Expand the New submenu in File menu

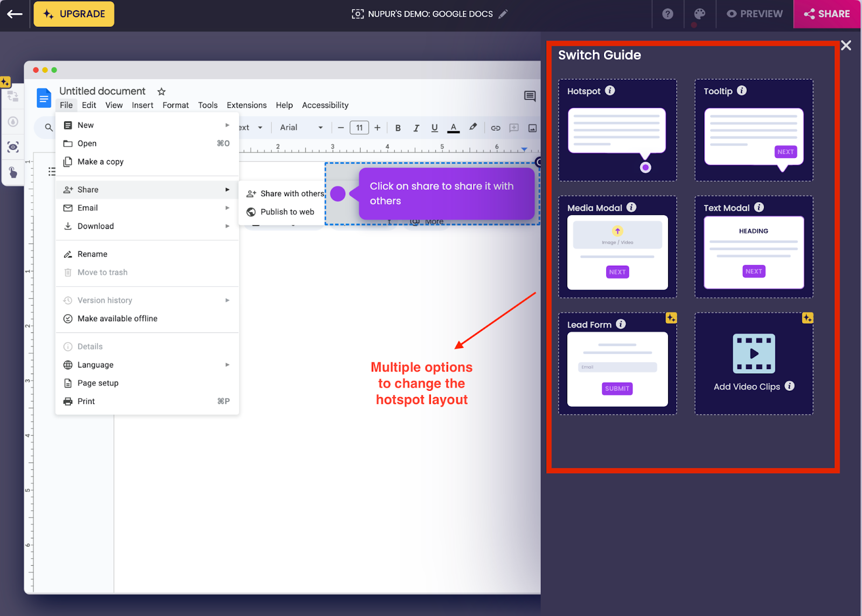147,125
